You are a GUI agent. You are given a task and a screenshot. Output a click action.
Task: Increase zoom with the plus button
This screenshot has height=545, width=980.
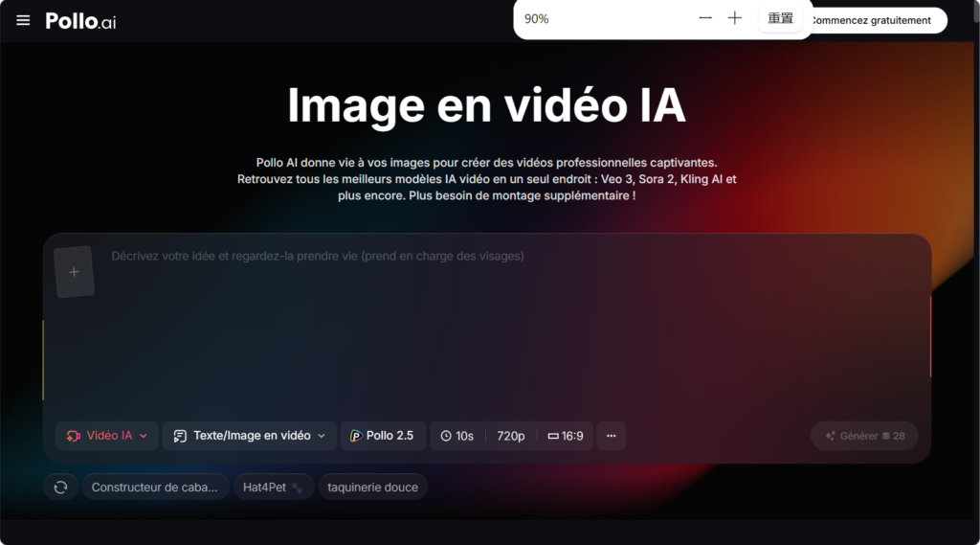(735, 18)
